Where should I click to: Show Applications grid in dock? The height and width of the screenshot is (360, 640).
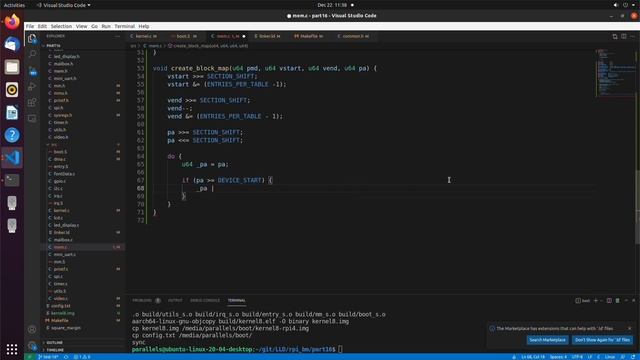click(x=12, y=349)
